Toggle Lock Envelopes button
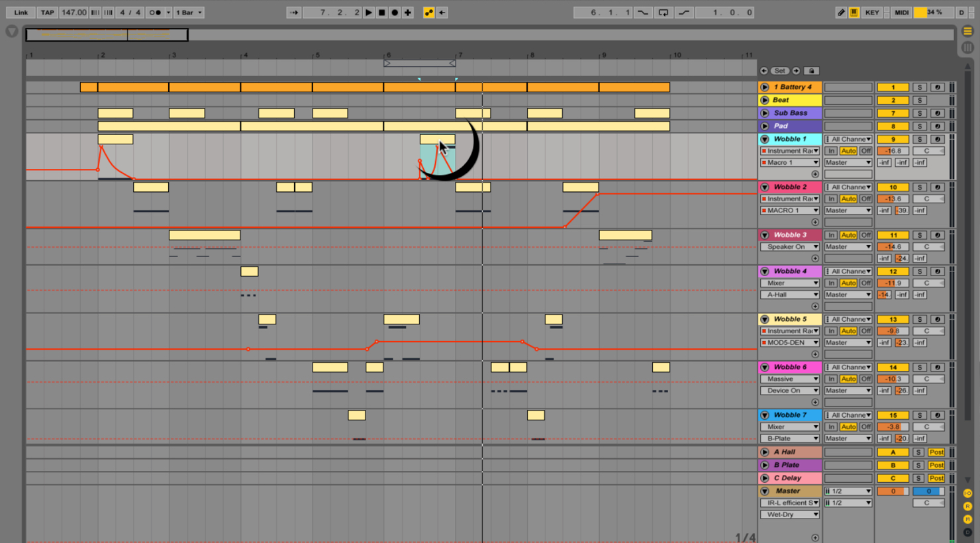This screenshot has height=543, width=980. click(x=812, y=71)
